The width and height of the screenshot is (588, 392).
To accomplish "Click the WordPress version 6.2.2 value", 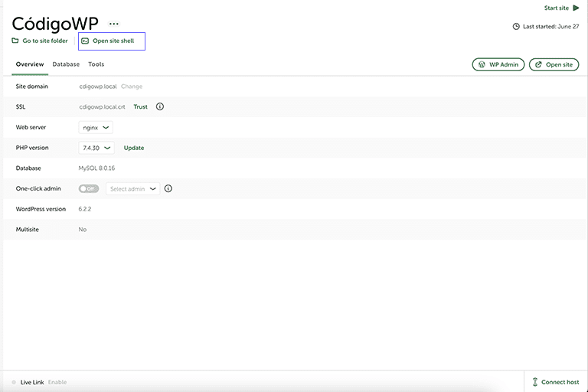I will coord(85,209).
